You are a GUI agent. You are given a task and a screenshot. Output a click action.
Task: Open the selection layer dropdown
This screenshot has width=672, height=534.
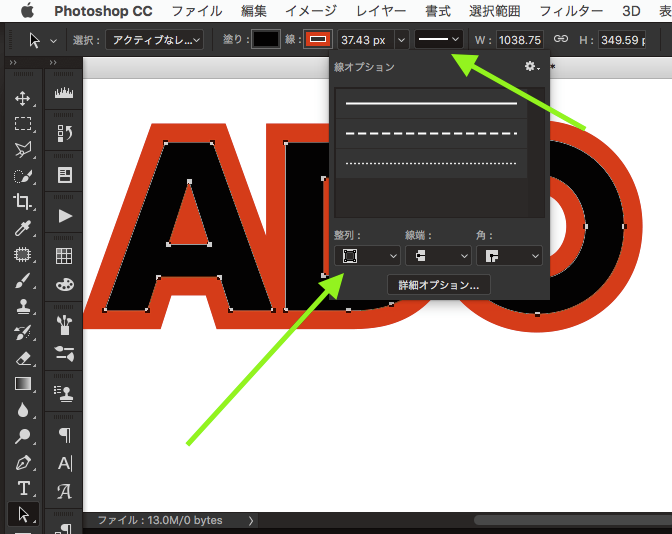pyautogui.click(x=154, y=40)
